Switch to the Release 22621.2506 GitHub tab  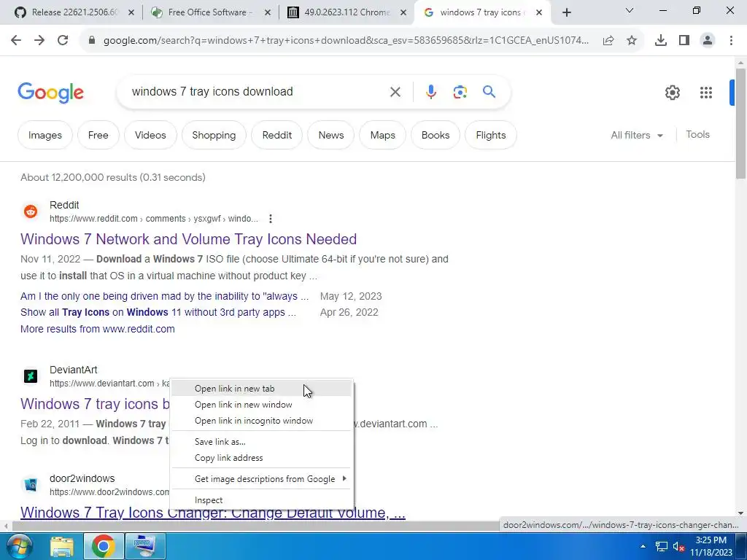pos(73,12)
